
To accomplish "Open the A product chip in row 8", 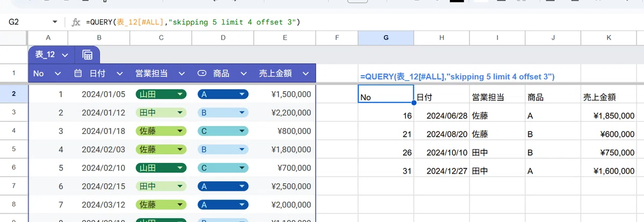I will click(223, 204).
